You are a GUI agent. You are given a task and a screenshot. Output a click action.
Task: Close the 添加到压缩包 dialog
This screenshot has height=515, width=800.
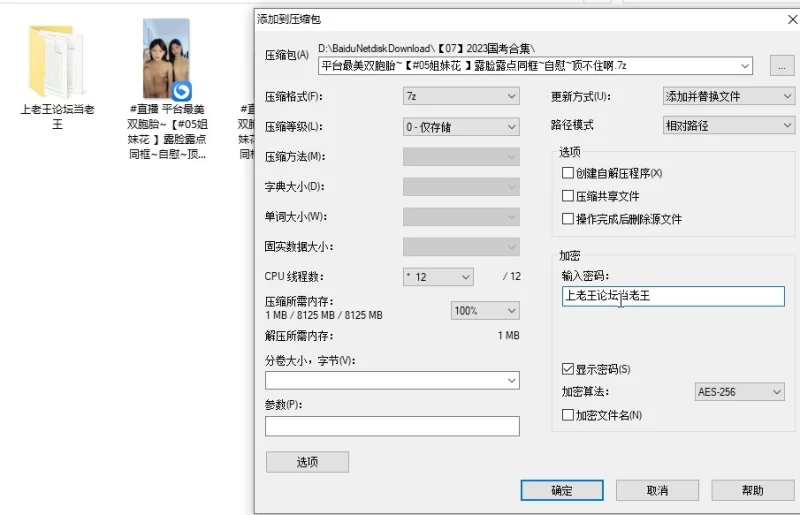(x=792, y=19)
